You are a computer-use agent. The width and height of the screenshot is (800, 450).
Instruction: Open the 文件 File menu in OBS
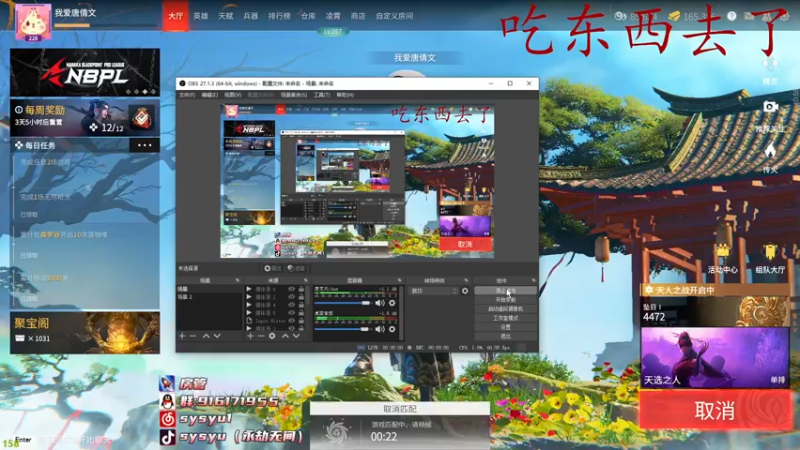coord(186,95)
